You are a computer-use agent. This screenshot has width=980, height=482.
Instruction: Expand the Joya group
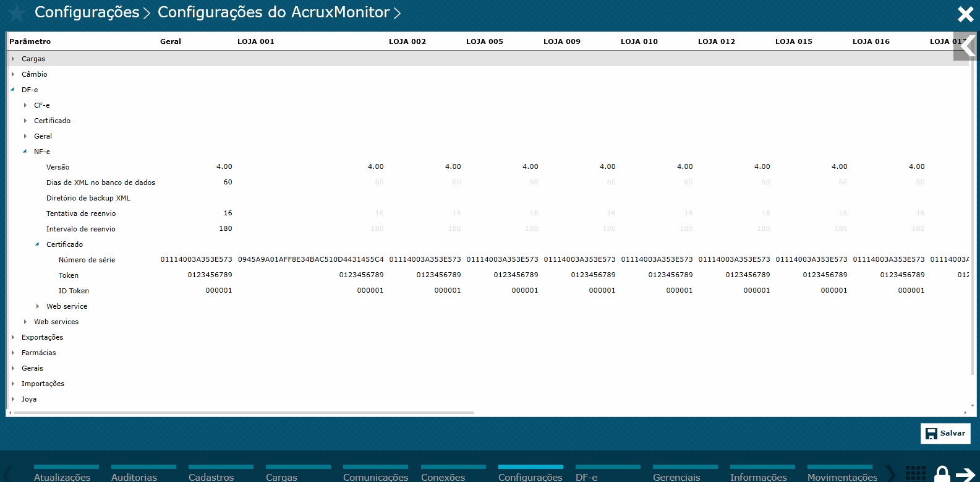point(13,399)
